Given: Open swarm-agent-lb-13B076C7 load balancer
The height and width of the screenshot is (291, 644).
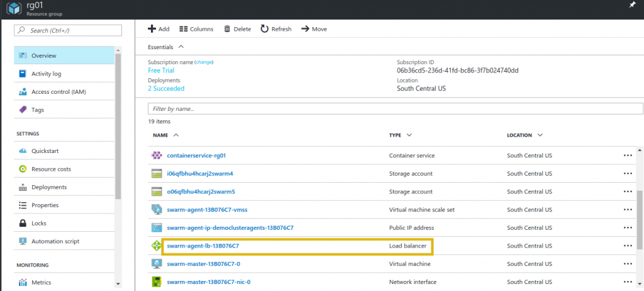Looking at the screenshot, I should click(x=203, y=246).
